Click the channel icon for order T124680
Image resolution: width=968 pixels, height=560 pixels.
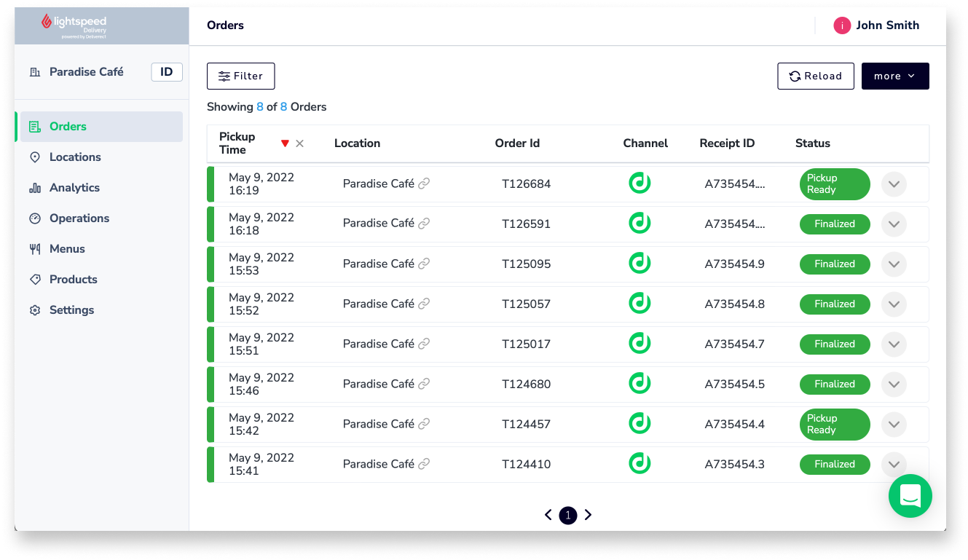tap(640, 384)
